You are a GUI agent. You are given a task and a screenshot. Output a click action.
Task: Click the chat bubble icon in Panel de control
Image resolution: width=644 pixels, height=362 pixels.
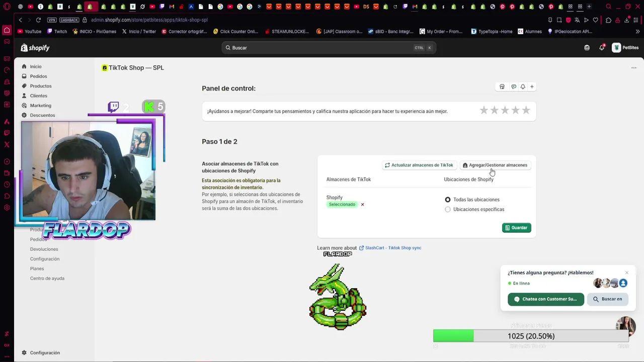(513, 86)
